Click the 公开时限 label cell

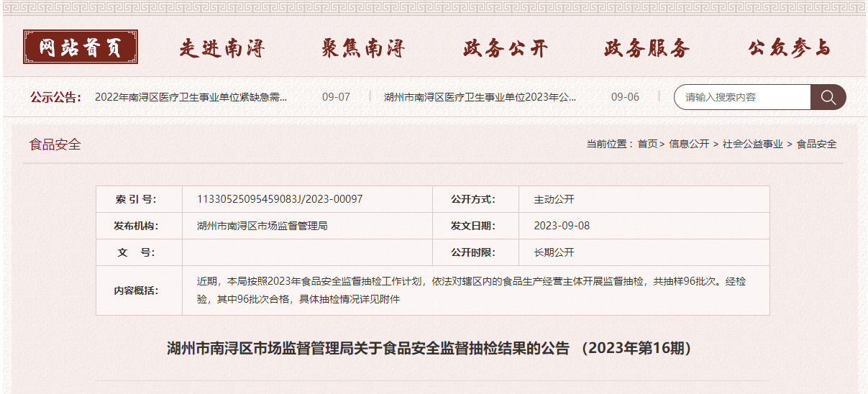pos(475,252)
